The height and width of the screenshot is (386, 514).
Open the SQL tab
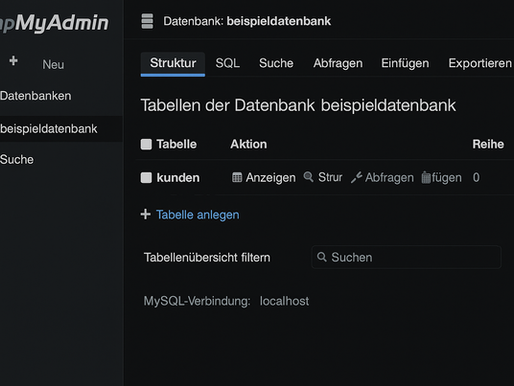pos(227,63)
